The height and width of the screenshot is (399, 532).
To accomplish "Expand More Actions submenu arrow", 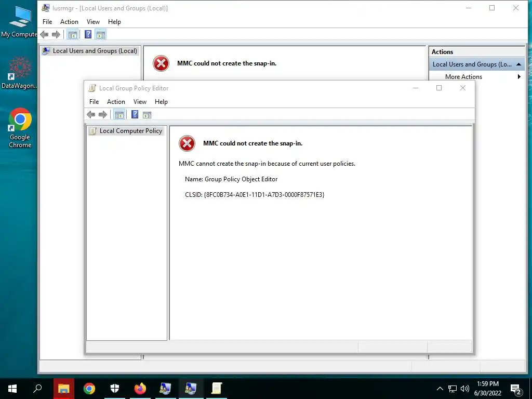I will tap(519, 77).
